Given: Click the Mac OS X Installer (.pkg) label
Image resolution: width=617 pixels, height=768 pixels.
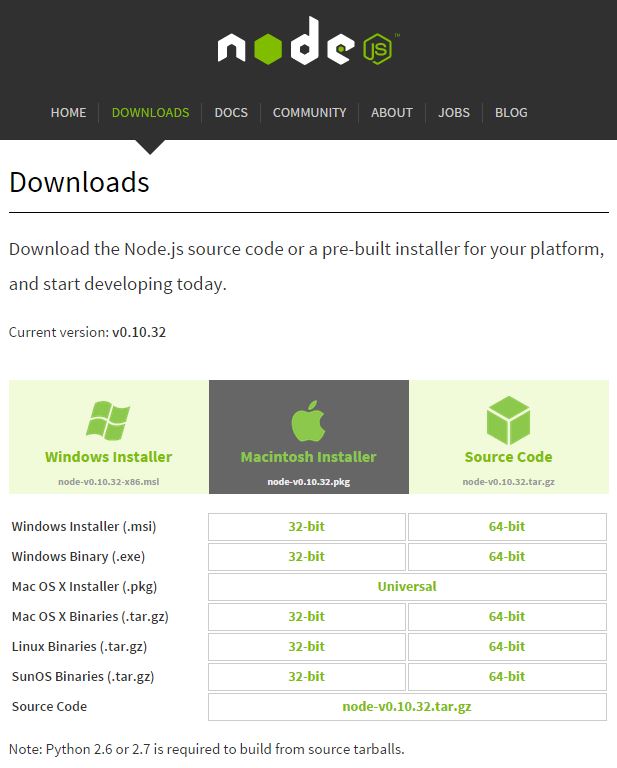Looking at the screenshot, I should click(x=84, y=586).
